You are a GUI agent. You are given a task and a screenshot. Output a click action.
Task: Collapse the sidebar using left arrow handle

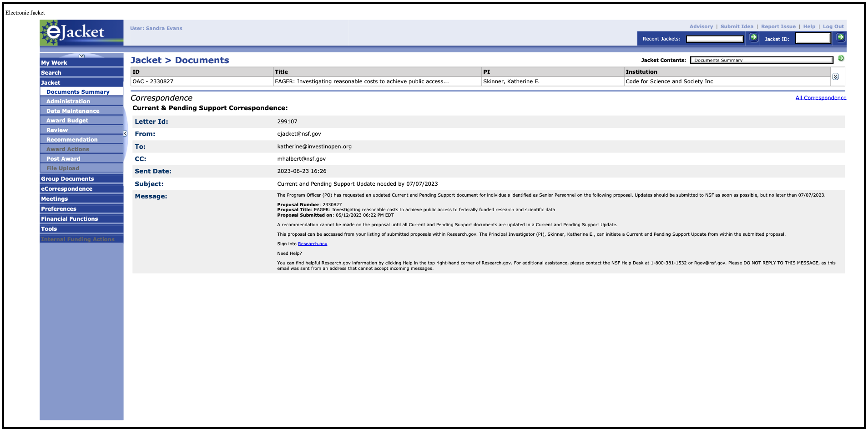click(x=125, y=133)
